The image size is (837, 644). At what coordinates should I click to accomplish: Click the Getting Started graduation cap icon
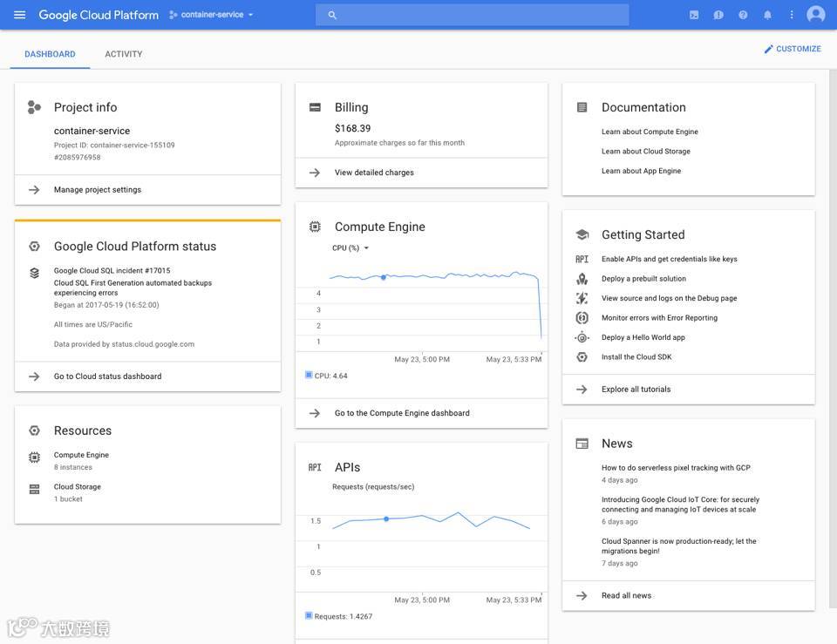[582, 234]
